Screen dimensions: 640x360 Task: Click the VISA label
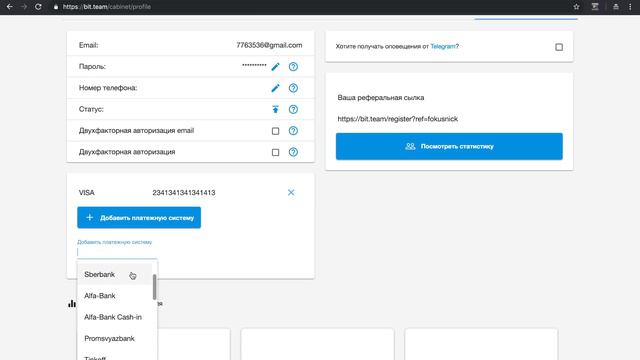[x=87, y=192]
